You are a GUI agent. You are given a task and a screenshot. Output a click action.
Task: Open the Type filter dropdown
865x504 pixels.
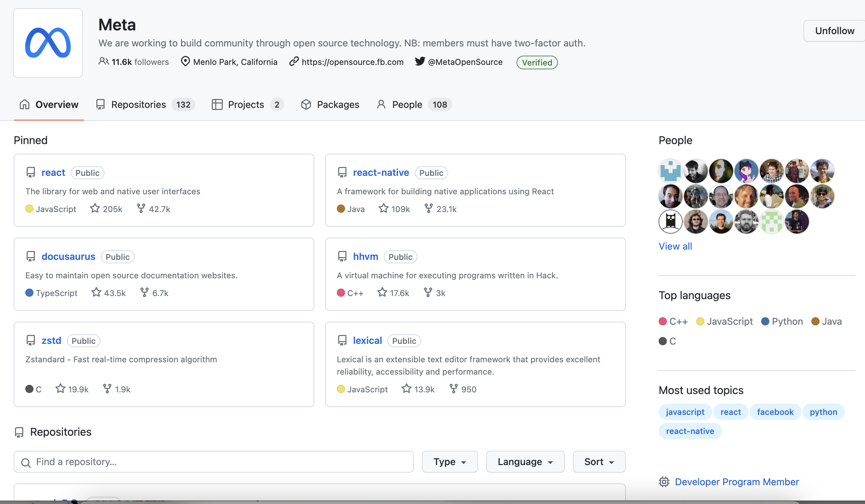[x=449, y=461]
